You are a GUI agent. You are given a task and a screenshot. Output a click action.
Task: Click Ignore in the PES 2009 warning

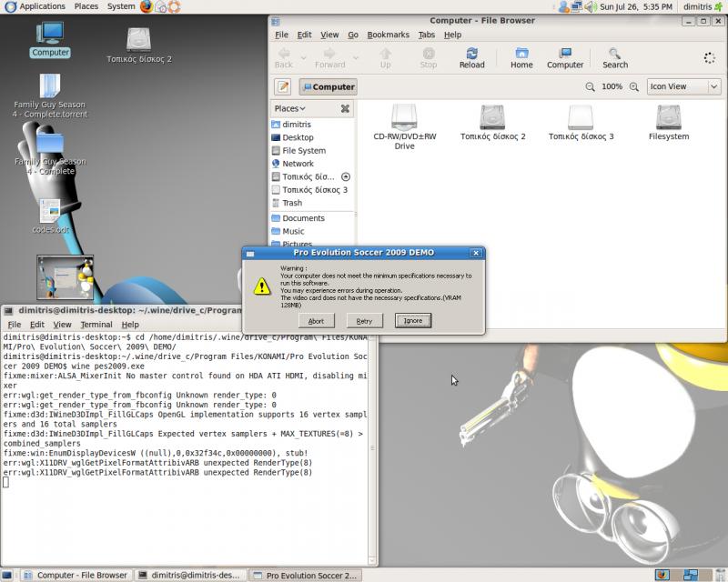(x=413, y=321)
